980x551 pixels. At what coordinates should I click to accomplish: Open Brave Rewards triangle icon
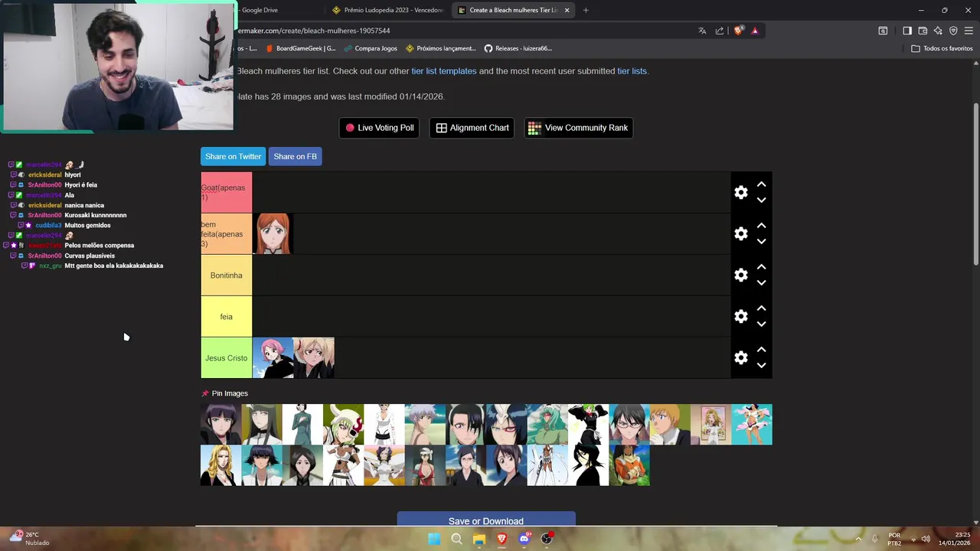(x=755, y=31)
